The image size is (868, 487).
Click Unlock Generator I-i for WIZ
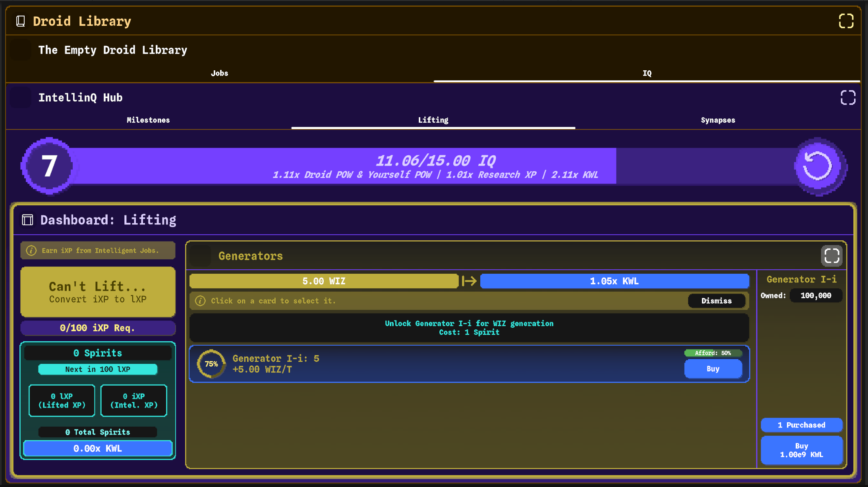click(x=469, y=328)
